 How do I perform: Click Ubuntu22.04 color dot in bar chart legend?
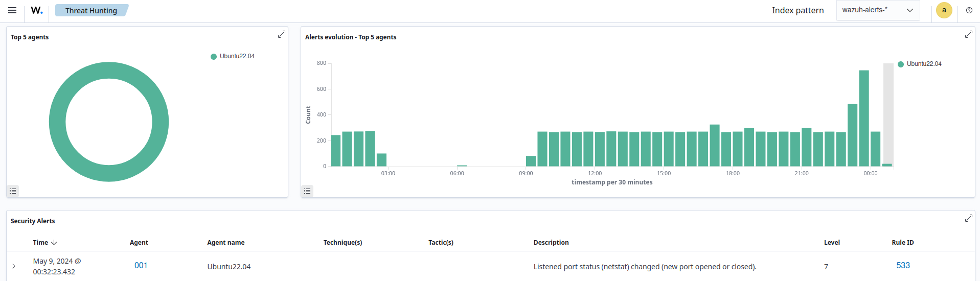coord(901,64)
